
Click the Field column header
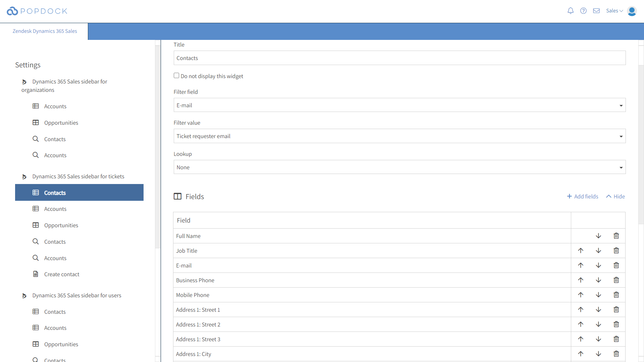[372, 220]
